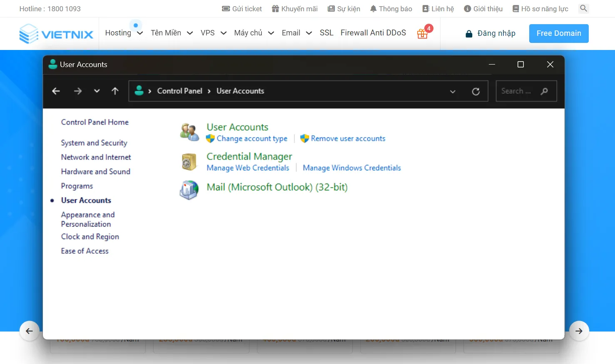Screen dimensions: 615x364
Task: Click Change account type link
Action: 251,139
